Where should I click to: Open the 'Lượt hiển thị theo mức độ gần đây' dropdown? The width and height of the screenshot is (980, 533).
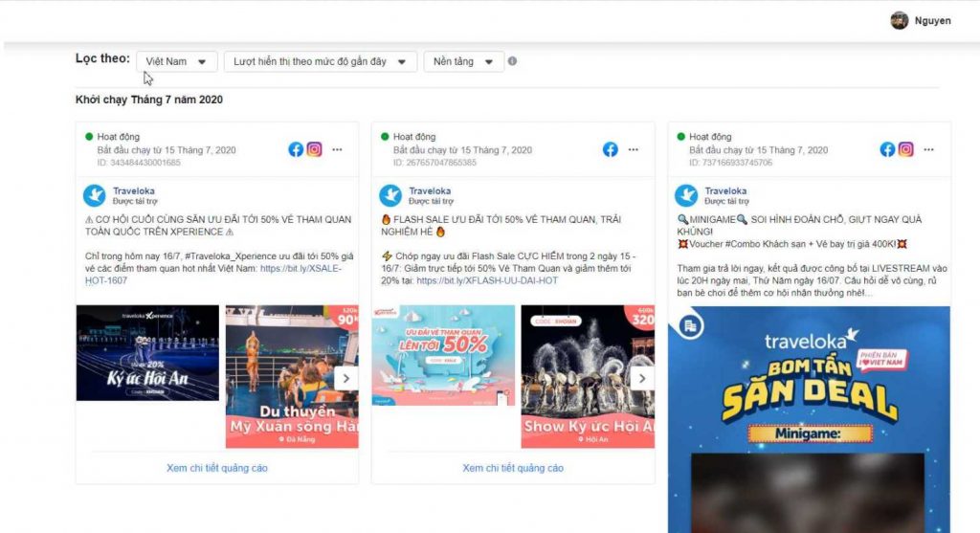pyautogui.click(x=320, y=61)
